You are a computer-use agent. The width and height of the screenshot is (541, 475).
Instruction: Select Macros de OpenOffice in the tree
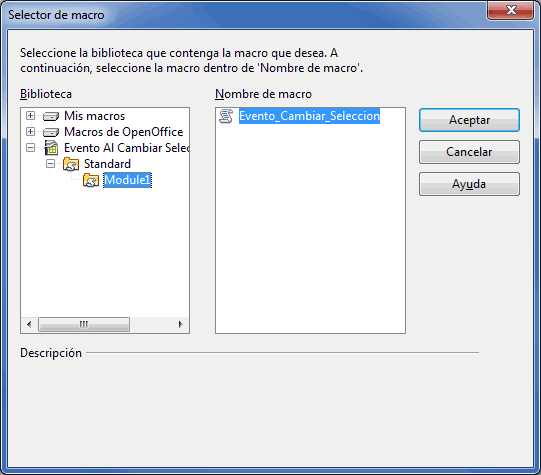pos(124,132)
